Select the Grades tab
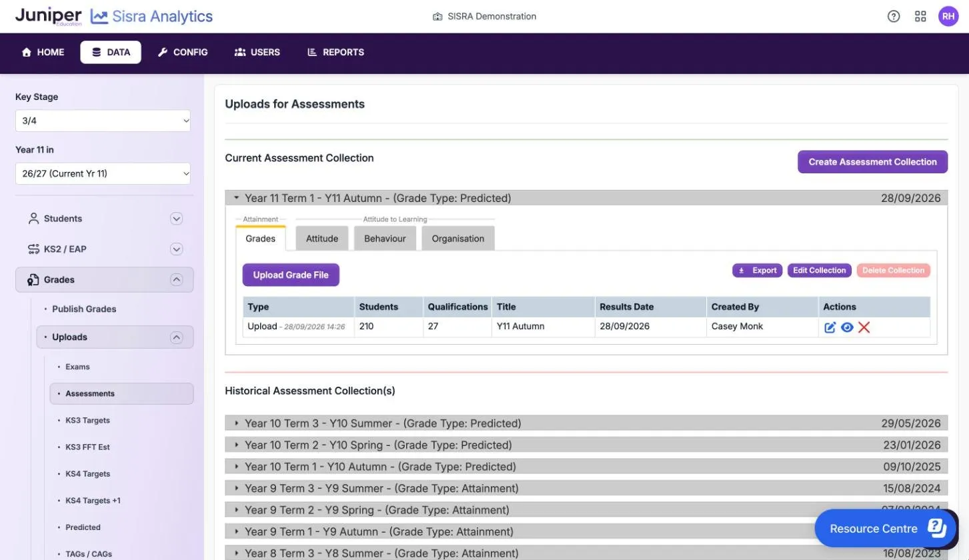The height and width of the screenshot is (560, 969). (261, 239)
